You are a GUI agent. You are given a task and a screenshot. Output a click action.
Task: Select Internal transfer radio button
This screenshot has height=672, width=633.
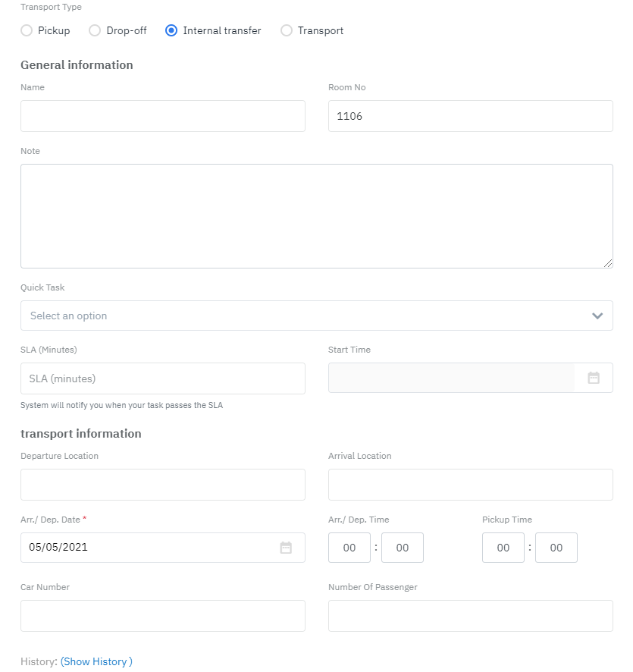tap(171, 31)
